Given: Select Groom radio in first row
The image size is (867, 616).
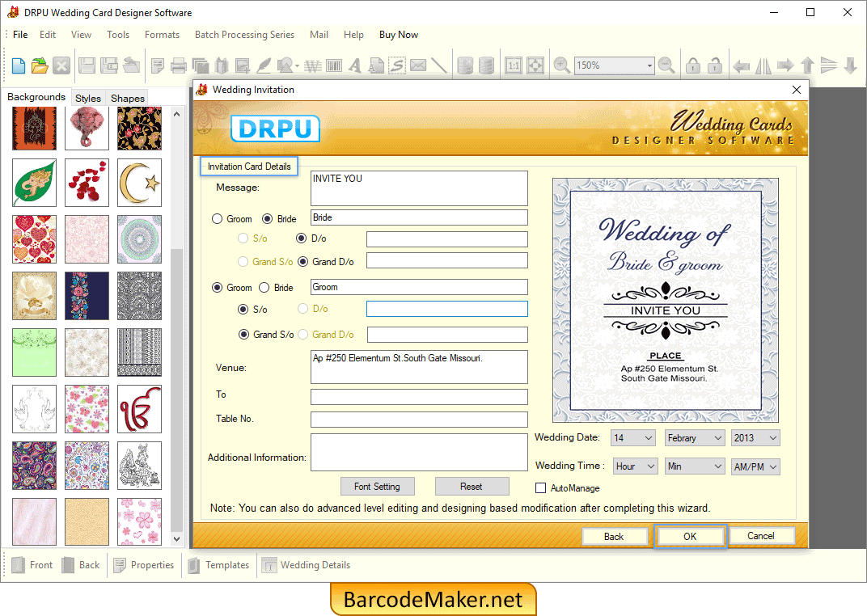Looking at the screenshot, I should pos(218,219).
